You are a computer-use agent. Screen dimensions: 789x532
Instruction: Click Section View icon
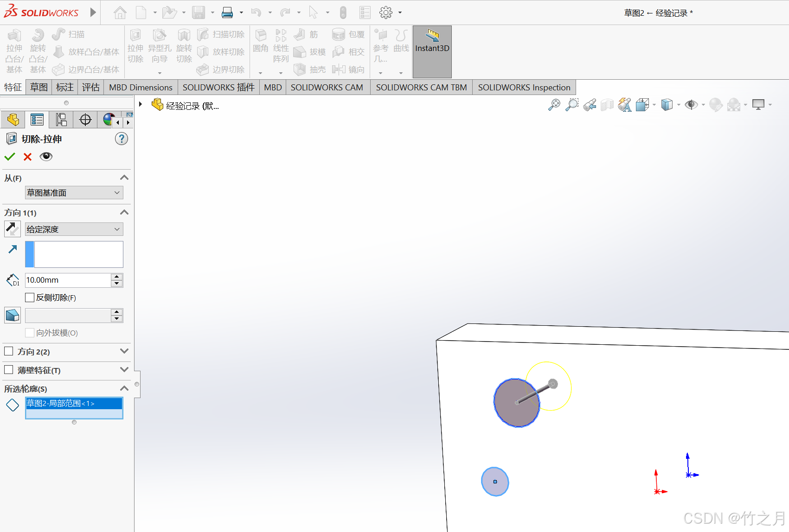point(607,105)
